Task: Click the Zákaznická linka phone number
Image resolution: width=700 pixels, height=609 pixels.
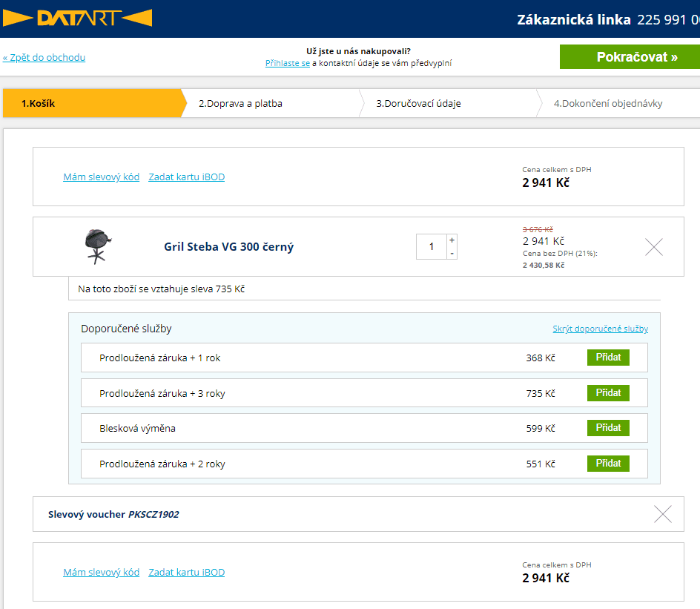Action: coord(668,19)
